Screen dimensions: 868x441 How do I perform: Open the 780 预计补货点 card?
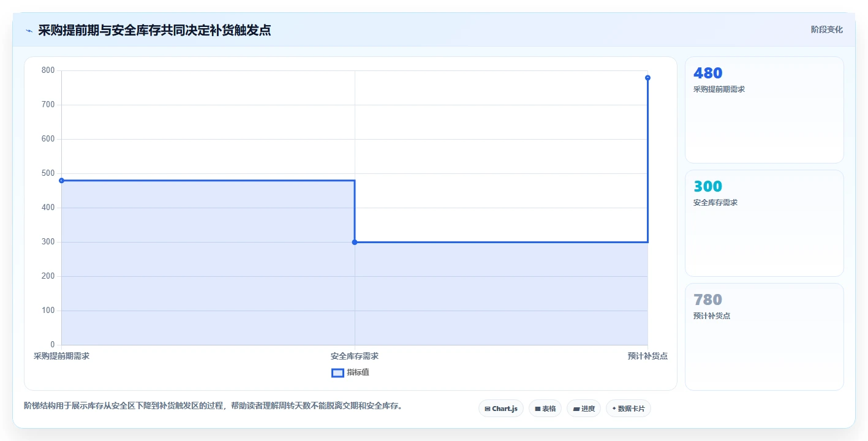[x=764, y=337]
